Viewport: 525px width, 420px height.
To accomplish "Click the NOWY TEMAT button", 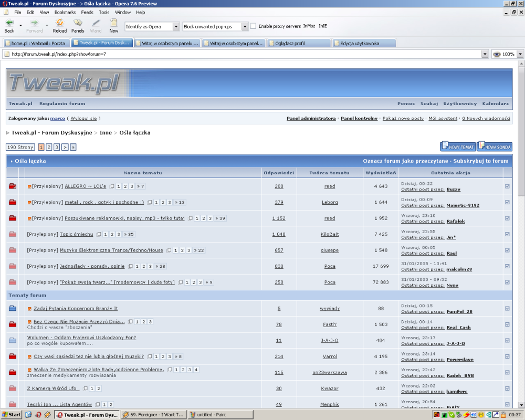I will pyautogui.click(x=458, y=146).
